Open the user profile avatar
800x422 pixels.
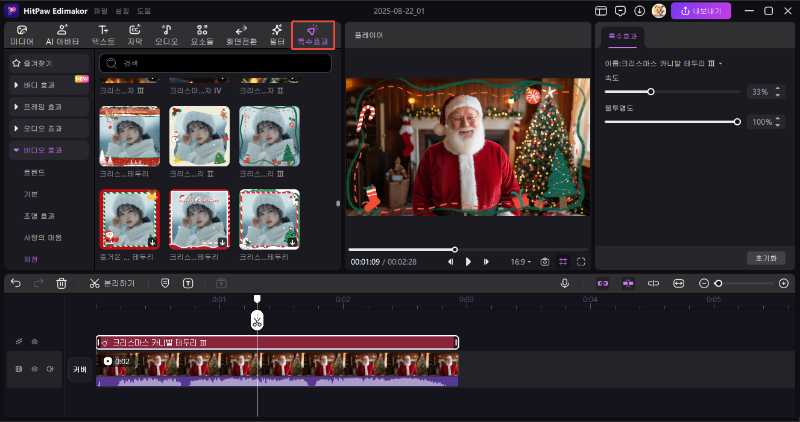(x=659, y=11)
